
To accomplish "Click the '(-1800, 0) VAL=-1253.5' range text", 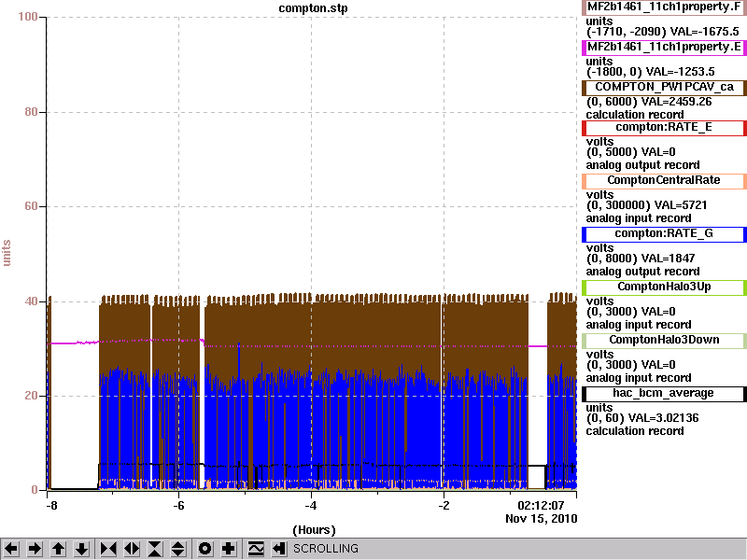I will pos(650,72).
